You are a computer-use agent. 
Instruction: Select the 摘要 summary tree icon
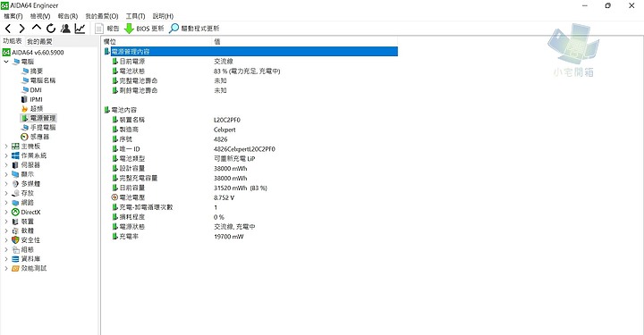tap(25, 71)
